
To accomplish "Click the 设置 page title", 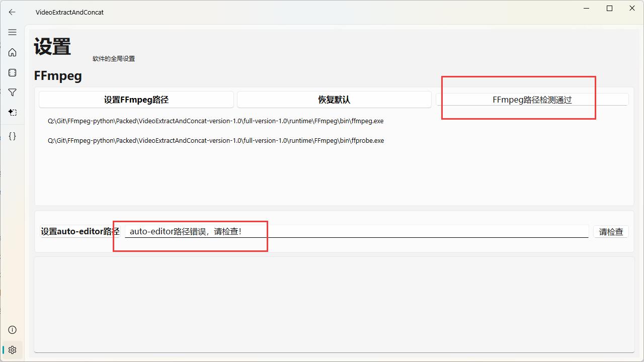I will (52, 47).
